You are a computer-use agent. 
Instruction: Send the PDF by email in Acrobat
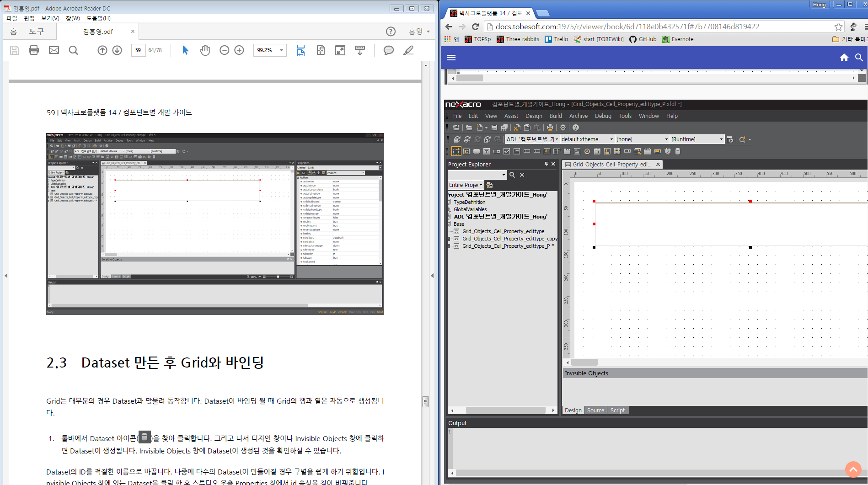click(x=54, y=50)
